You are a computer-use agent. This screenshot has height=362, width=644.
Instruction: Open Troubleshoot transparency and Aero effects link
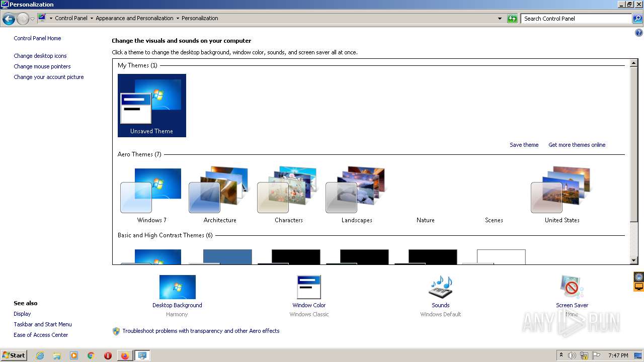click(x=201, y=331)
